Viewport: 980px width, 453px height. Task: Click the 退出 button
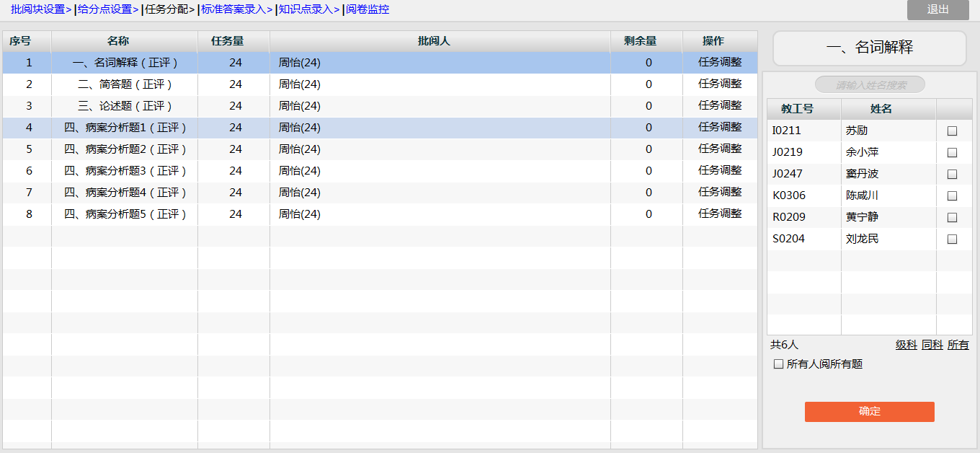point(937,9)
